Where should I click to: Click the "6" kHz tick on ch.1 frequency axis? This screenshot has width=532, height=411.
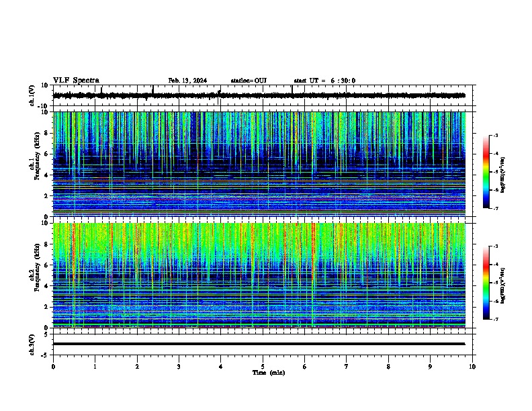(x=46, y=154)
